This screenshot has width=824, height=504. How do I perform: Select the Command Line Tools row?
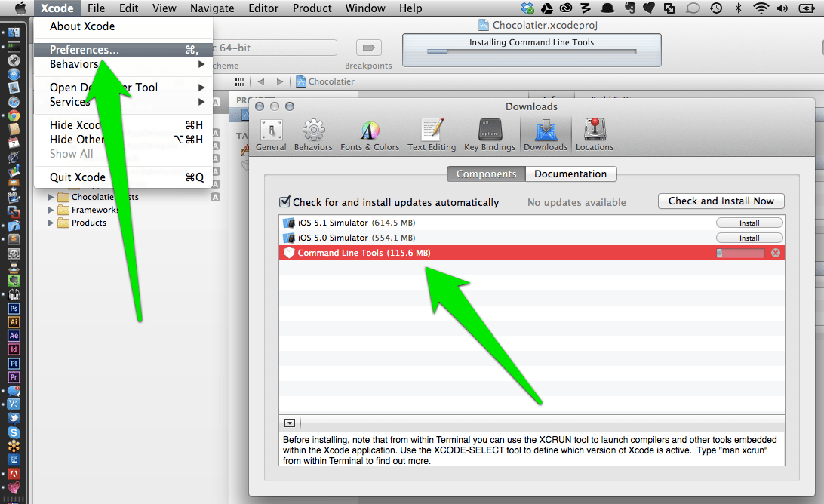coord(532,253)
